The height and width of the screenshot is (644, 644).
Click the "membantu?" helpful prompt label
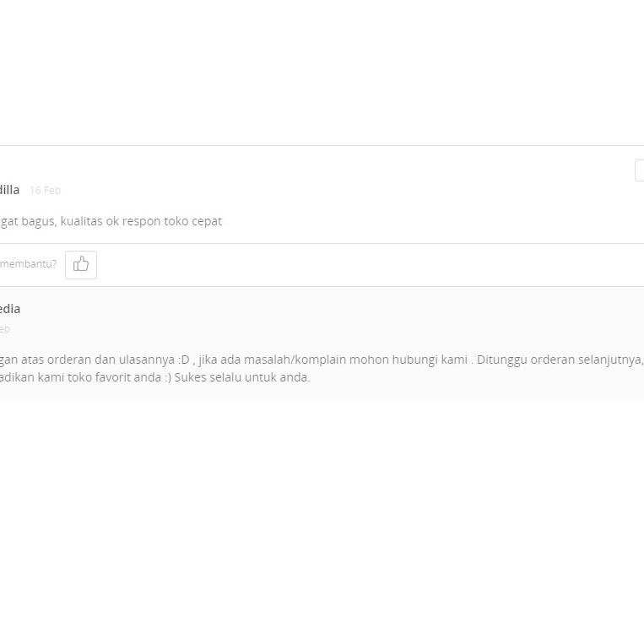point(28,264)
